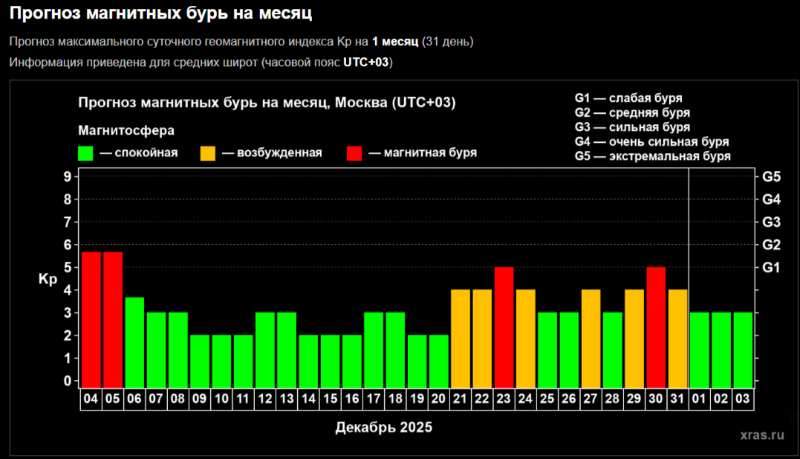The image size is (800, 459).
Task: Click the red 'магнитная буря' legend swatch
Action: [355, 154]
